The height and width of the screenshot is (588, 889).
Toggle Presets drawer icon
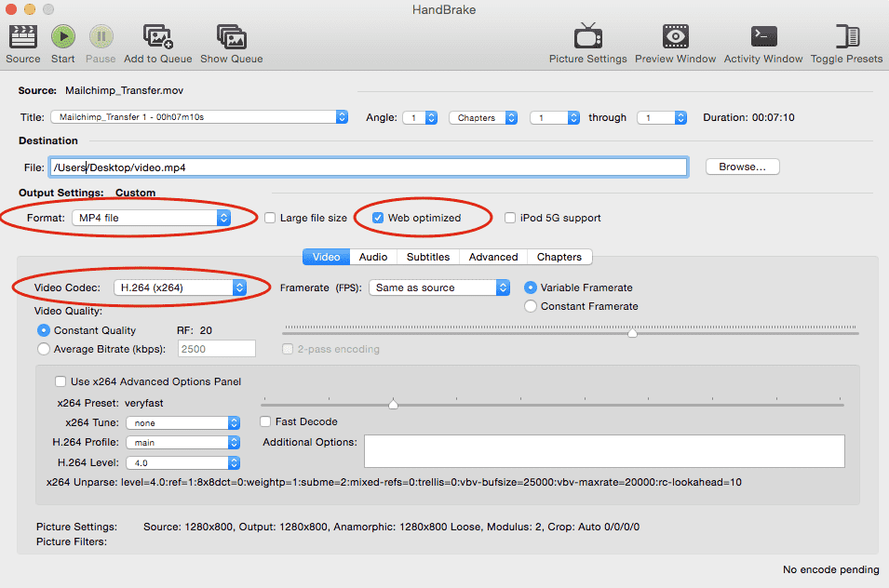(847, 36)
